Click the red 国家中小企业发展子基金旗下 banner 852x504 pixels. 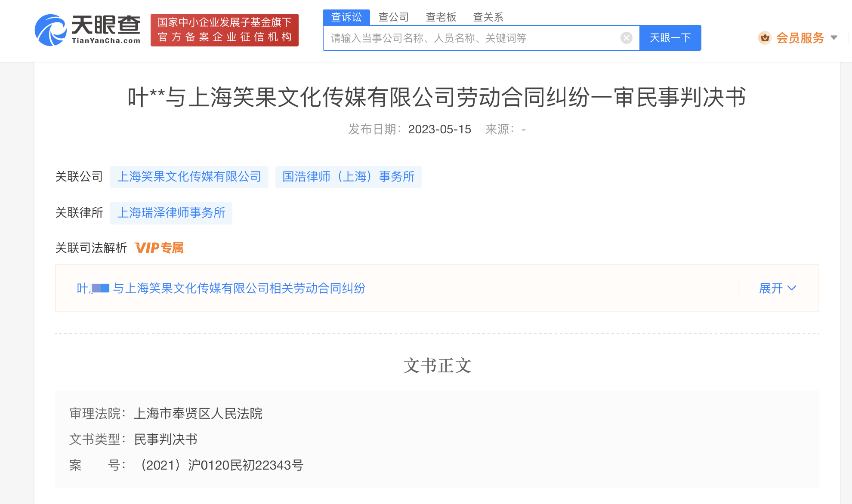click(225, 30)
